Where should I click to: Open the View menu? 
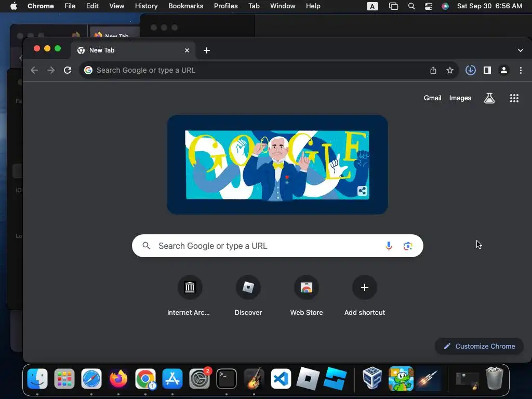coord(117,6)
